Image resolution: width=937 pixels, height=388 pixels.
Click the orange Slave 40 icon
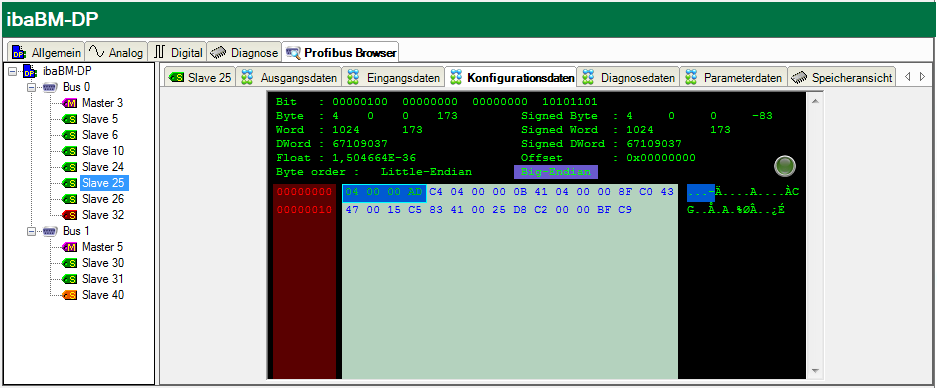(70, 295)
